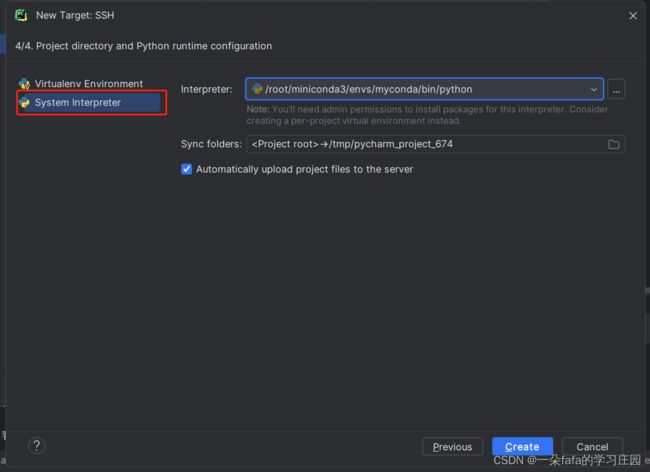Close the New Target SSH dialog
650x472 pixels.
click(632, 15)
